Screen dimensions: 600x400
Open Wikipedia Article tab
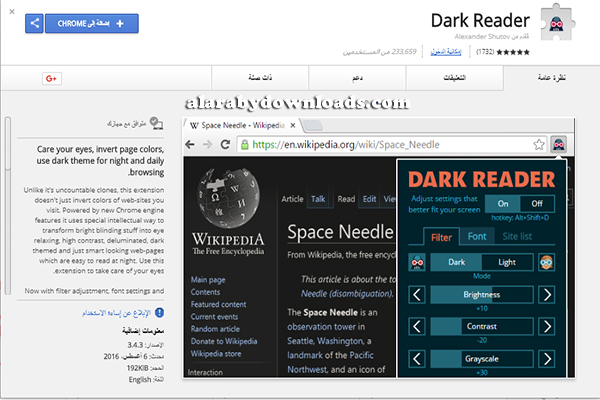pyautogui.click(x=292, y=199)
